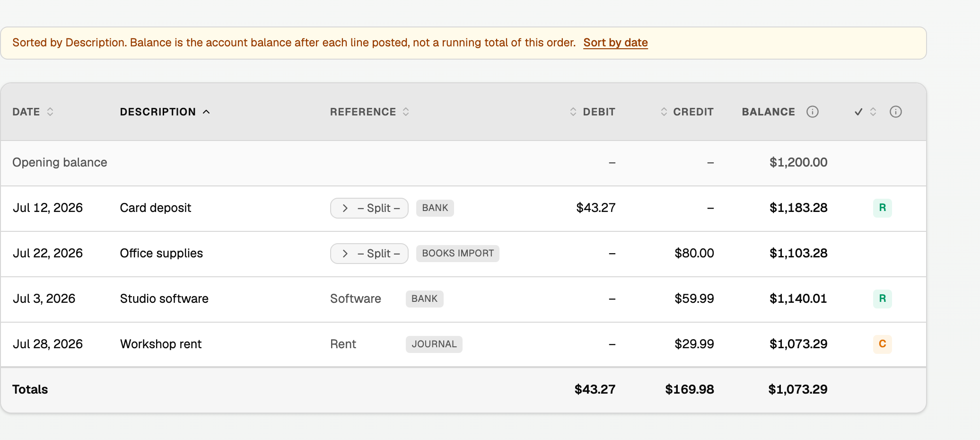Image resolution: width=980 pixels, height=440 pixels.
Task: Sort by the Debit column header
Action: tap(592, 112)
